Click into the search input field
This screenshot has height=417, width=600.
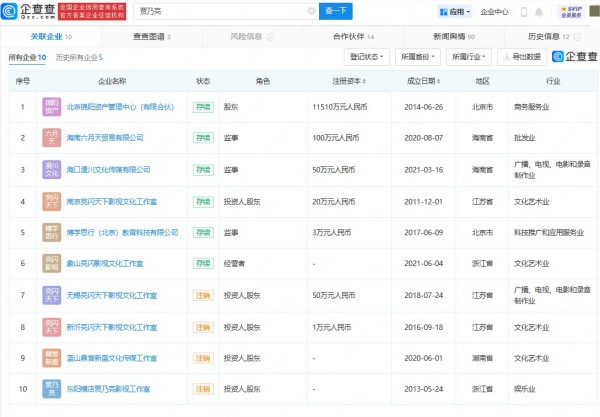[x=220, y=13]
